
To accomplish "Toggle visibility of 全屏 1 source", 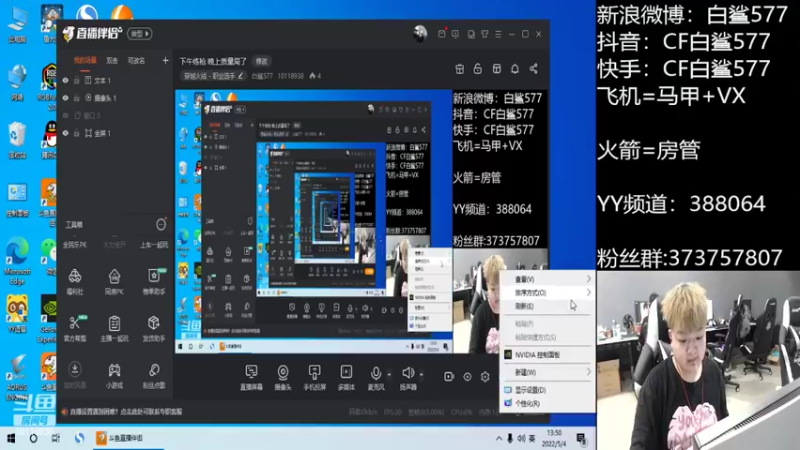I will [65, 133].
